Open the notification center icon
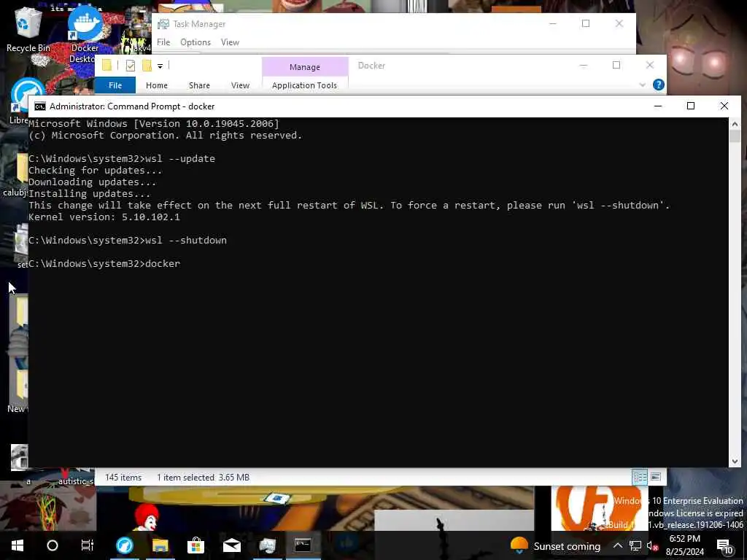The width and height of the screenshot is (747, 560). [x=724, y=545]
